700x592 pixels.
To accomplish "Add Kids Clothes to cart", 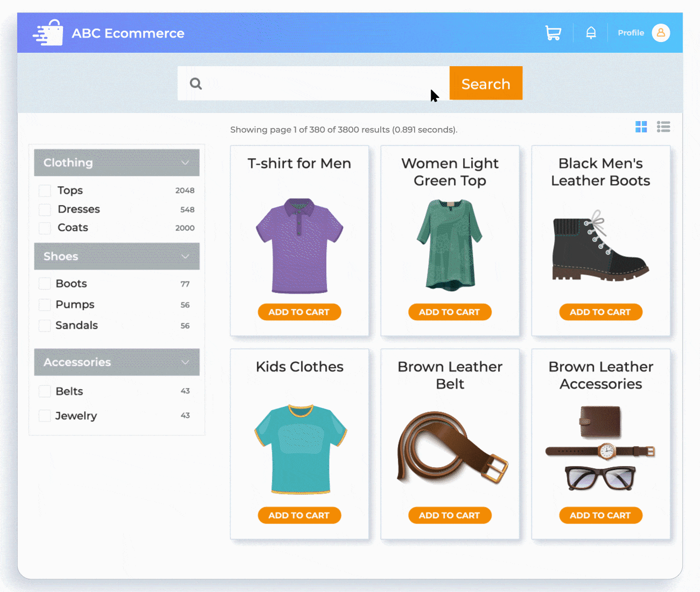I will [299, 516].
